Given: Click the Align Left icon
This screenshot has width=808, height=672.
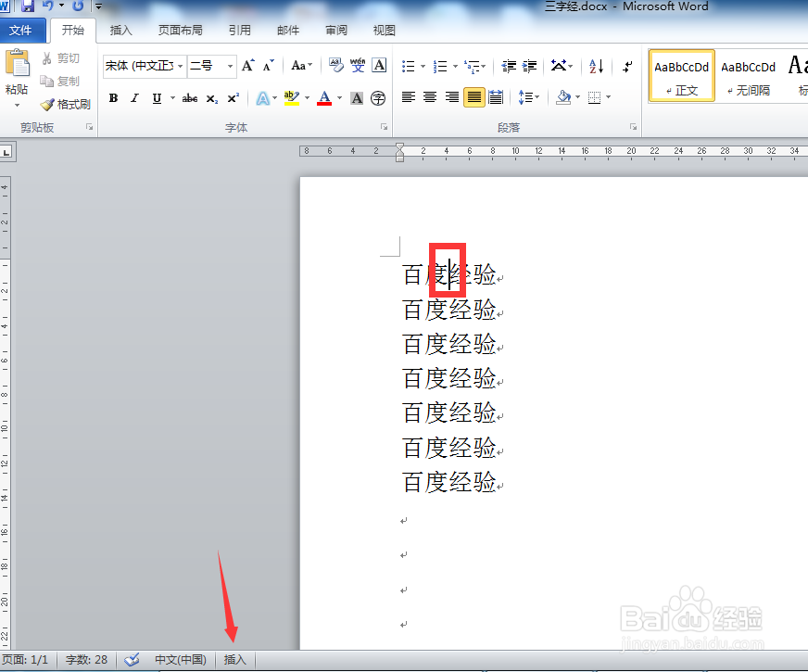Looking at the screenshot, I should point(409,97).
